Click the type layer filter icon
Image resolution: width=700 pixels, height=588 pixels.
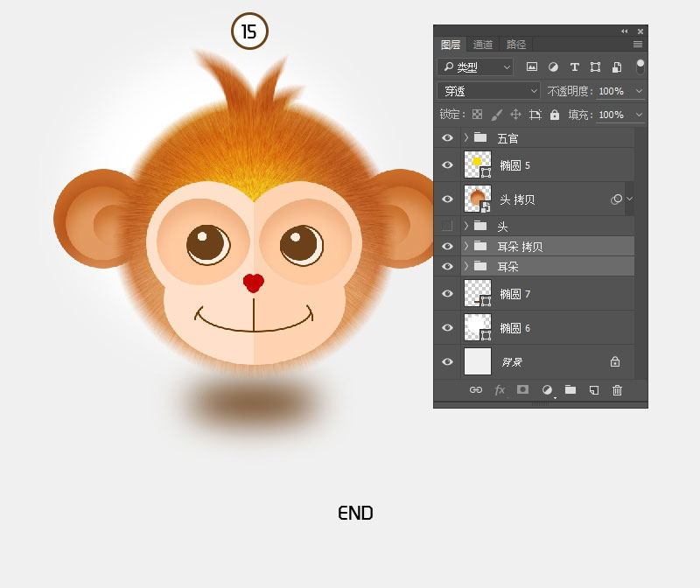575,67
